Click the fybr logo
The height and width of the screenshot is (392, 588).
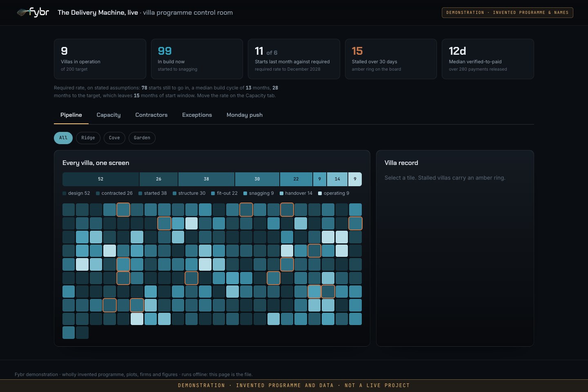tap(33, 12)
